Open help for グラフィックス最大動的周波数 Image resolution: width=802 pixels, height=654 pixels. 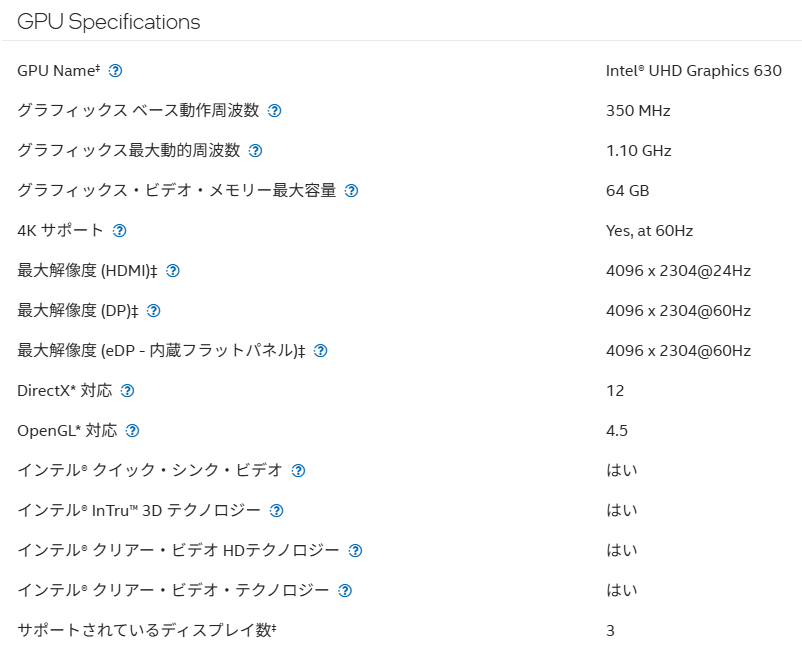255,150
